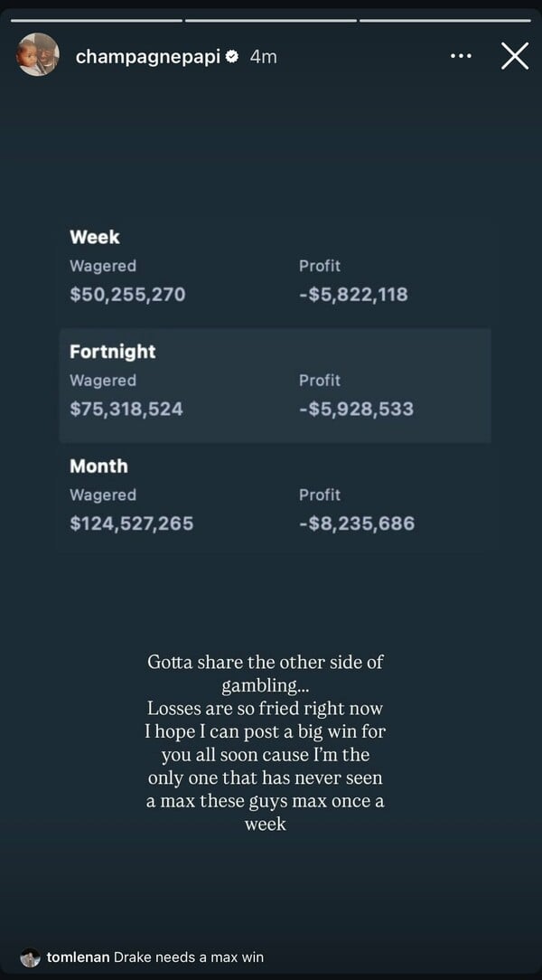Image resolution: width=542 pixels, height=980 pixels.
Task: Jump to the second story progress segment
Action: [x=271, y=21]
